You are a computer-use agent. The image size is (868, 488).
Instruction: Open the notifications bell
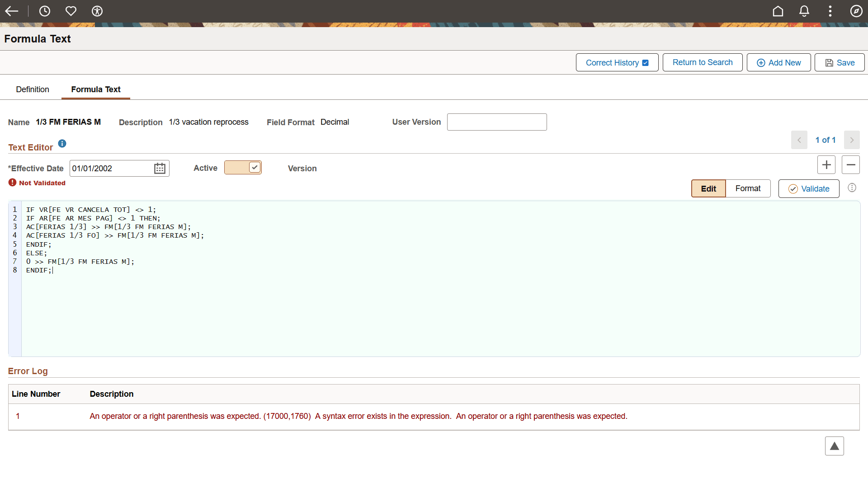point(804,11)
